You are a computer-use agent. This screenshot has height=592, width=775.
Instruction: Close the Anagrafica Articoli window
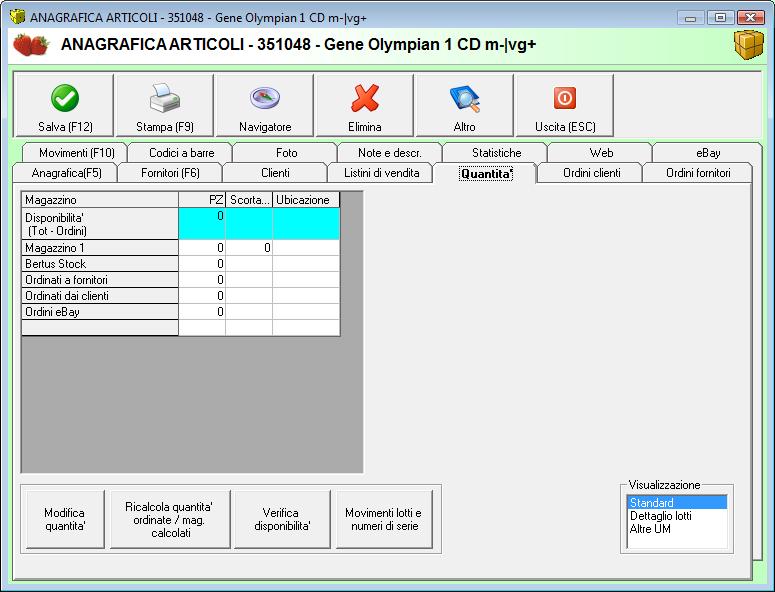point(750,18)
